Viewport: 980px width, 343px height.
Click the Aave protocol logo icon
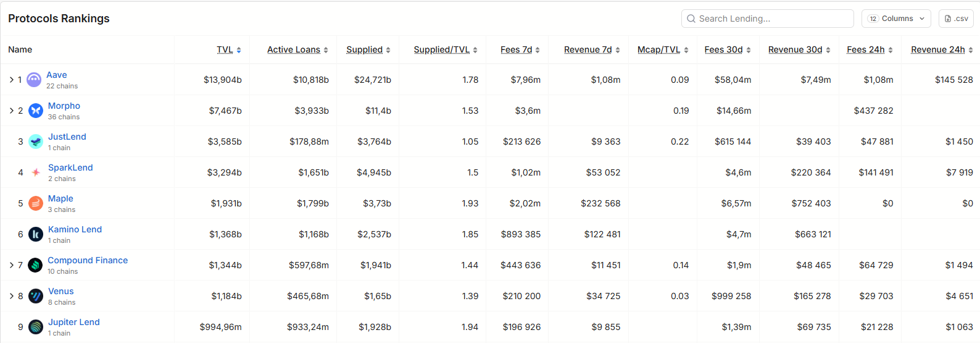point(34,80)
